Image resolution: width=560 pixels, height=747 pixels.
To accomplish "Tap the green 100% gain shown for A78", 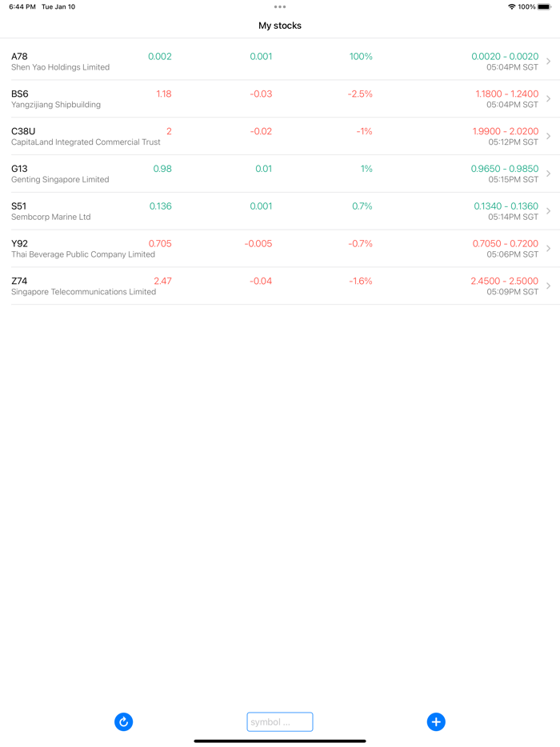I will point(359,56).
